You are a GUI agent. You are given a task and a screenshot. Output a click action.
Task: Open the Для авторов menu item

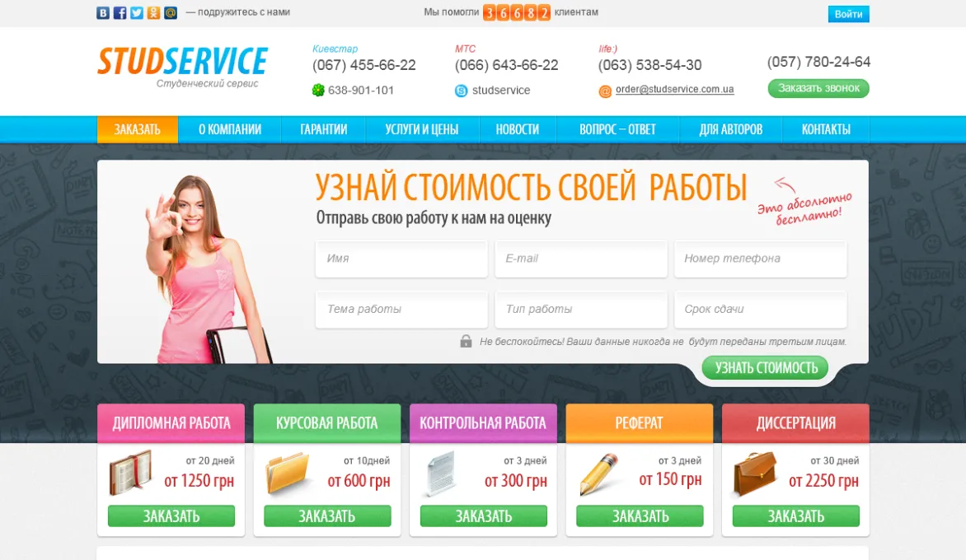(730, 129)
